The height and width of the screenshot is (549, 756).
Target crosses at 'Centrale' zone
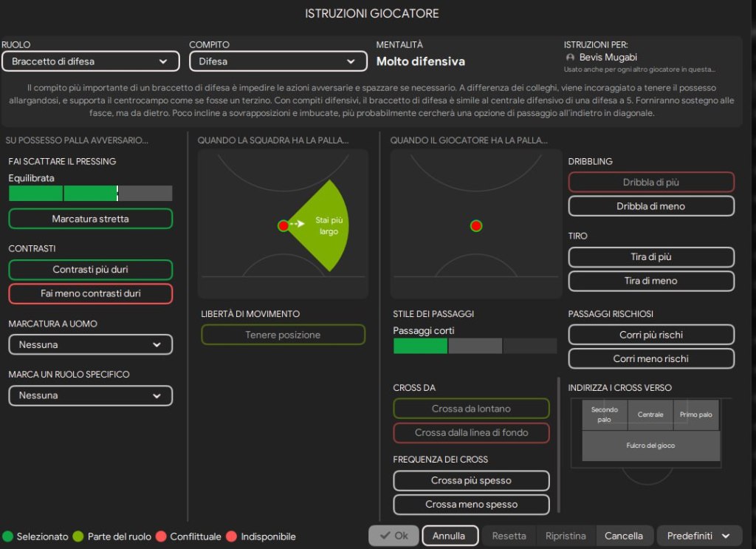650,415
